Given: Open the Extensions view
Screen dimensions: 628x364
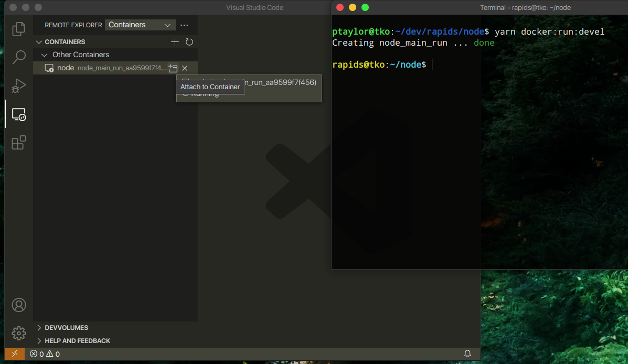Looking at the screenshot, I should pyautogui.click(x=19, y=143).
